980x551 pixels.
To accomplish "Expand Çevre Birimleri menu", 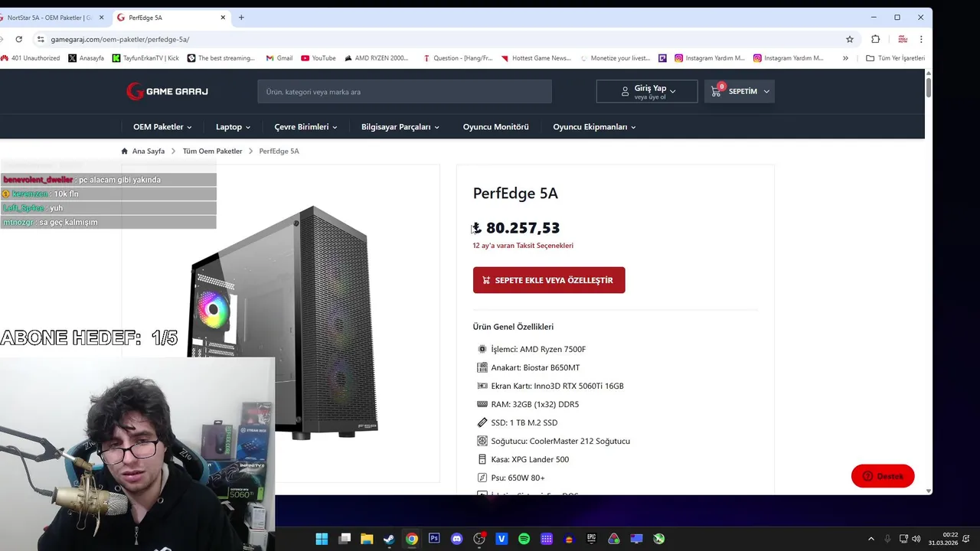I will pos(305,127).
